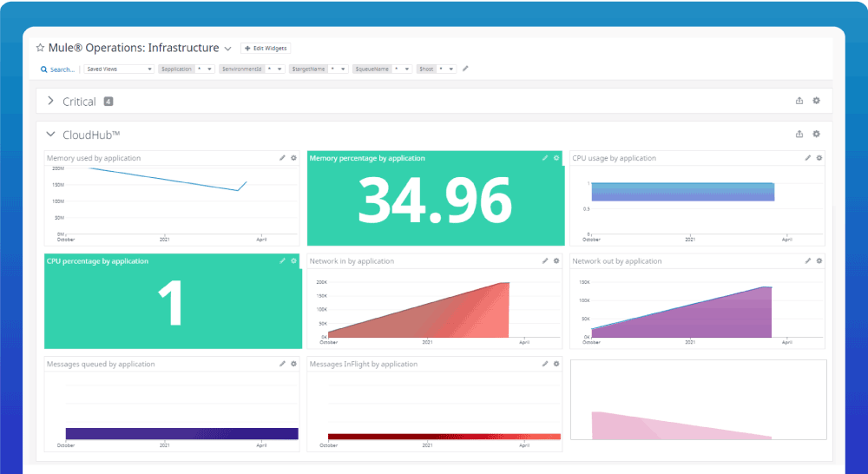Edit the Network in by application widget
This screenshot has width=868, height=474.
pyautogui.click(x=545, y=260)
